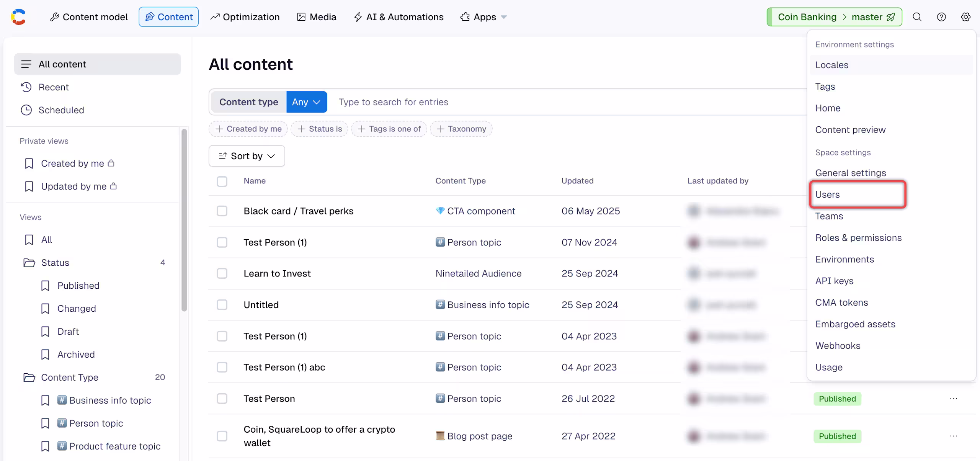Open the Content type Any dropdown
Image resolution: width=980 pixels, height=461 pixels.
coord(307,102)
